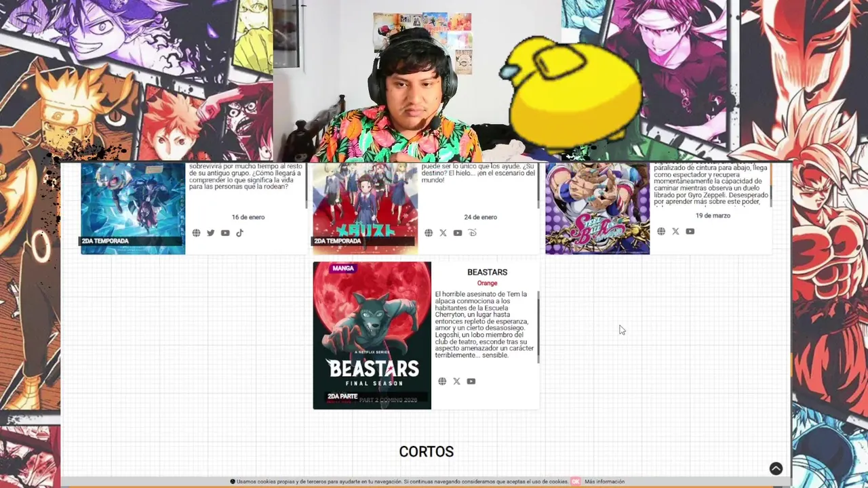Click the Orange studio label
Image resolution: width=868 pixels, height=488 pixels.
pos(487,283)
